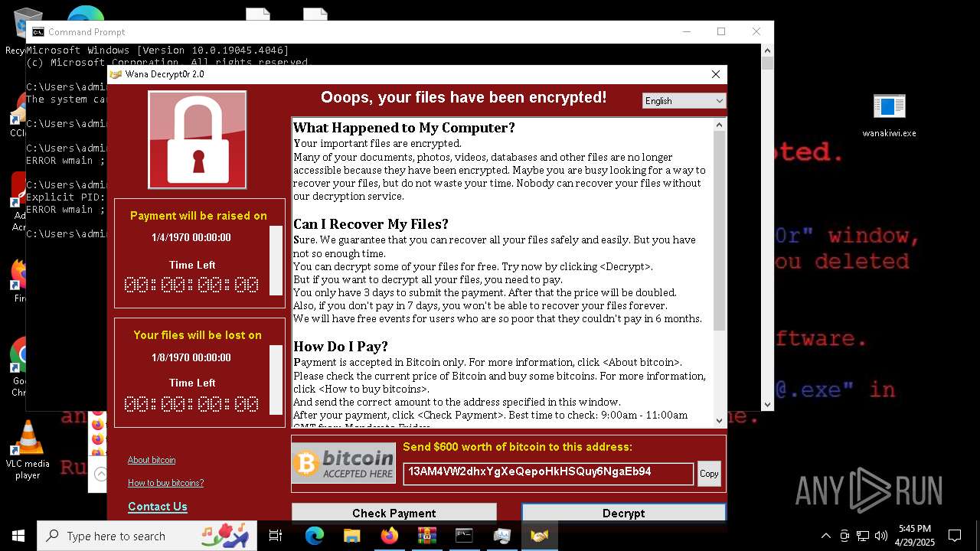This screenshot has height=551, width=980.
Task: Click the heading "How Do I Pay?"
Action: coord(341,347)
